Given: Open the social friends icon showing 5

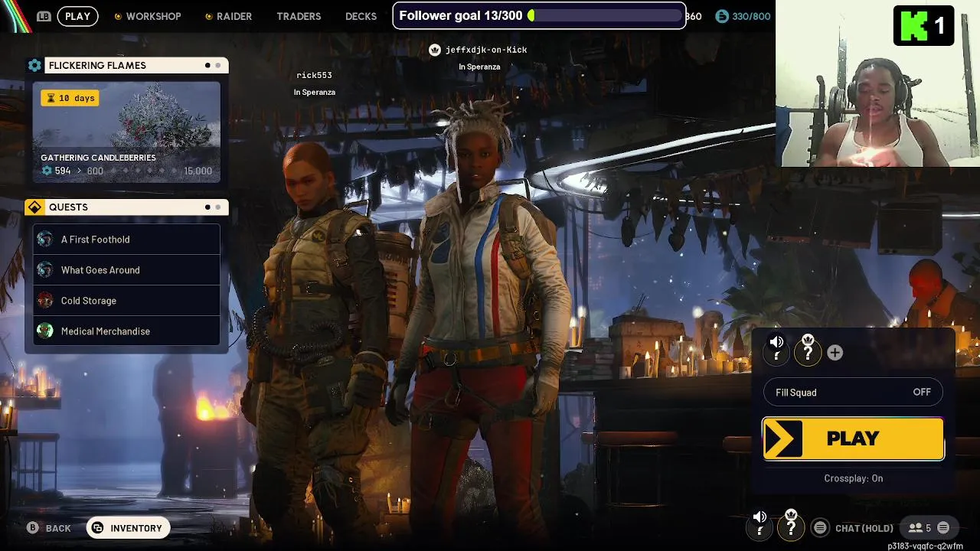Looking at the screenshot, I should pyautogui.click(x=920, y=528).
